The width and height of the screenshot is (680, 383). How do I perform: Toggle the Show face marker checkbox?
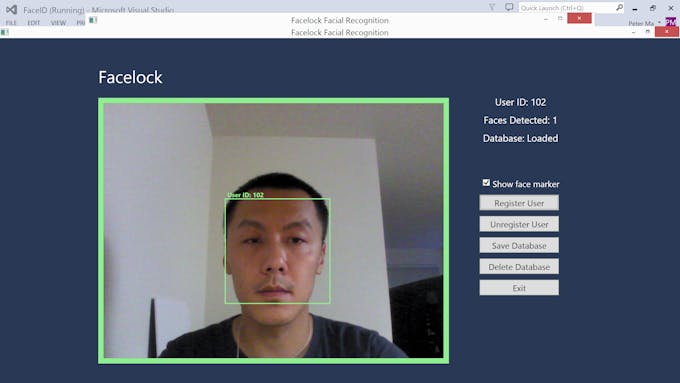(x=486, y=183)
